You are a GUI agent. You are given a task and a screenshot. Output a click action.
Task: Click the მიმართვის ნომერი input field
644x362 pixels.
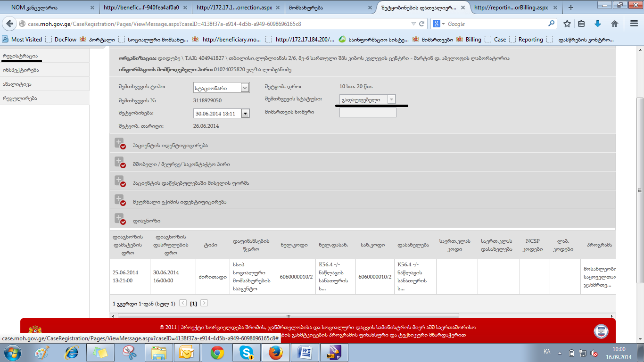point(368,113)
